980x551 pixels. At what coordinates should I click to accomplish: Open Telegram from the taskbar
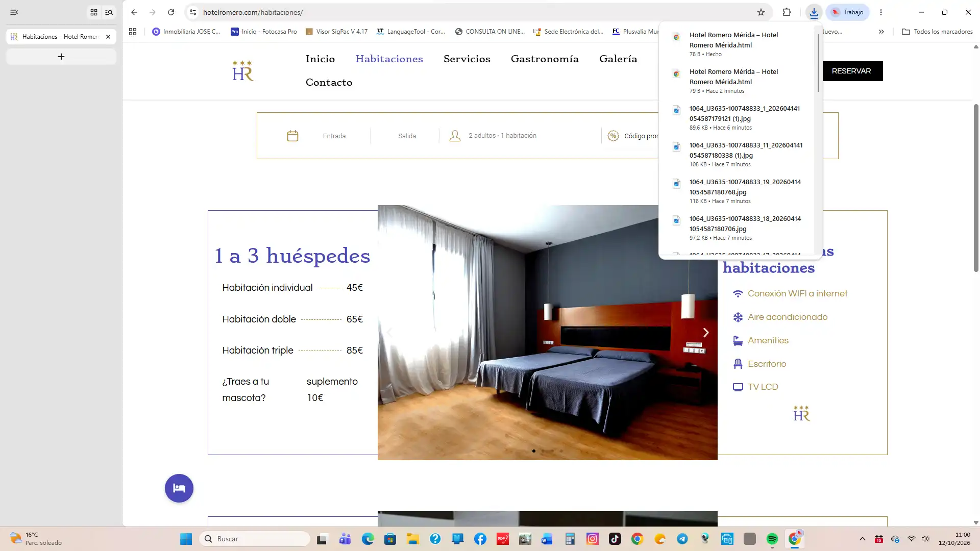[682, 539]
